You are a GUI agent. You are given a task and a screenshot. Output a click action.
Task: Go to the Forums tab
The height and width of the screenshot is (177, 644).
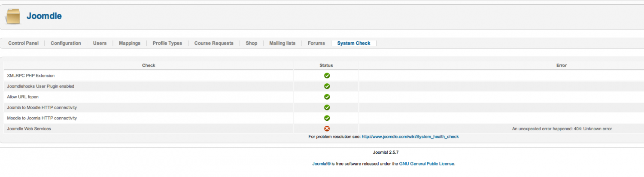316,43
